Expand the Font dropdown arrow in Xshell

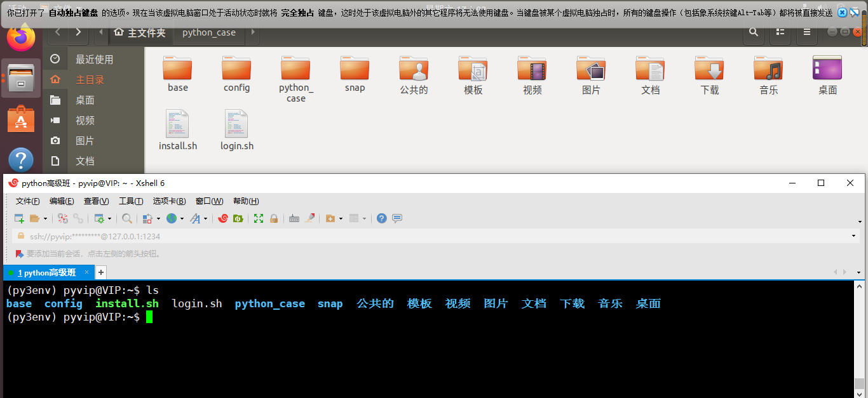pyautogui.click(x=205, y=219)
